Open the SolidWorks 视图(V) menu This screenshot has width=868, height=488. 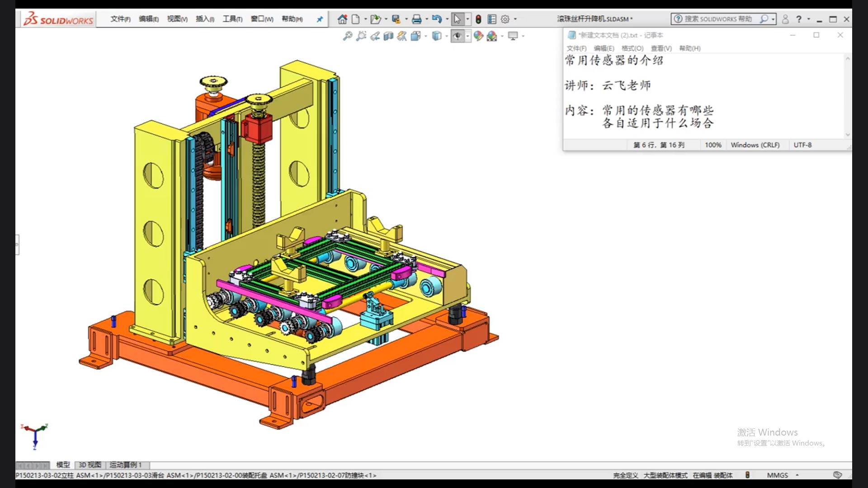[177, 19]
